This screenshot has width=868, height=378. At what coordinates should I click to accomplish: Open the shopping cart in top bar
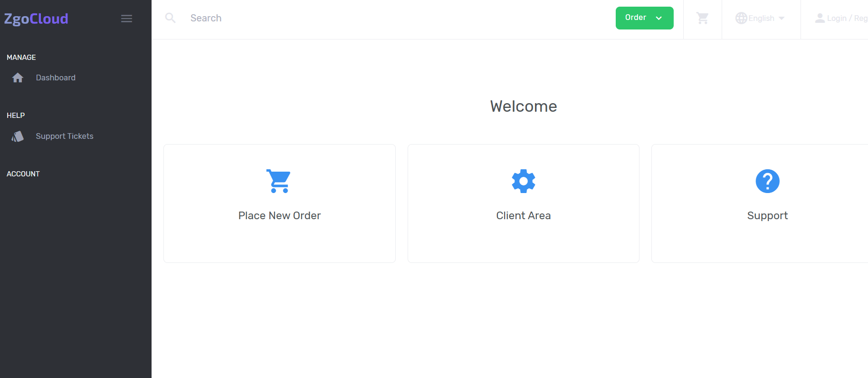702,19
